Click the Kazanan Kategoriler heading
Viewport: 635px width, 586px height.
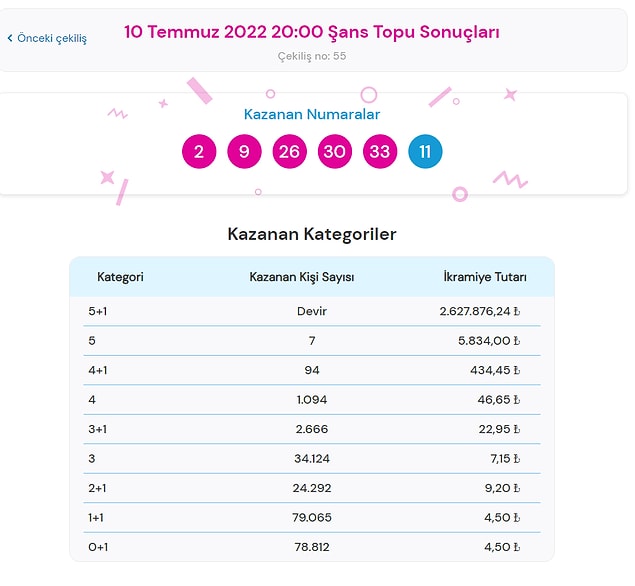(x=312, y=234)
